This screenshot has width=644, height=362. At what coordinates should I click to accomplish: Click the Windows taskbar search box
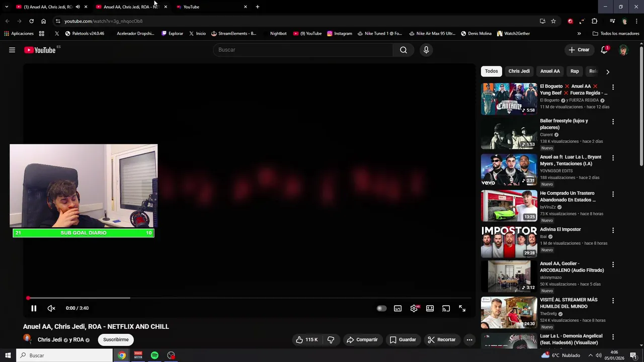tap(64, 355)
